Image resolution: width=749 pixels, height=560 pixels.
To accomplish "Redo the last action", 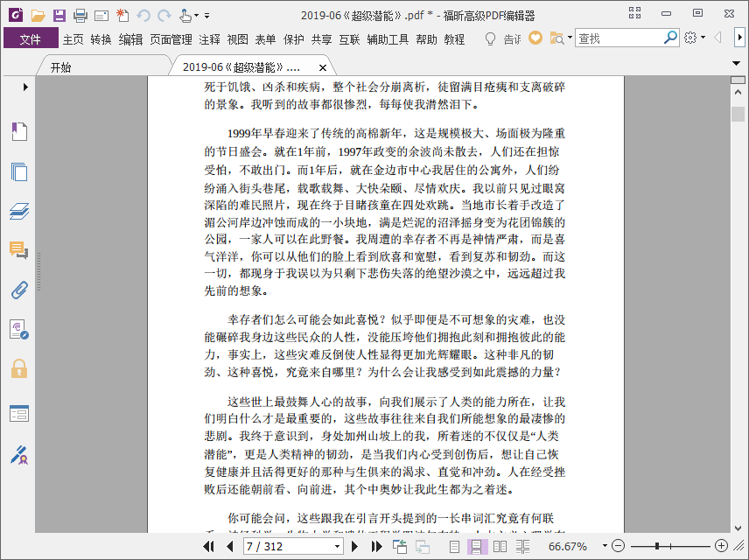I will (x=164, y=16).
